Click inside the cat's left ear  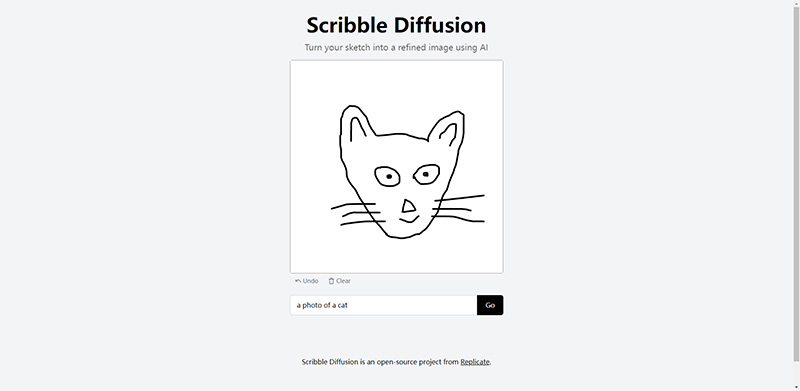(x=358, y=128)
